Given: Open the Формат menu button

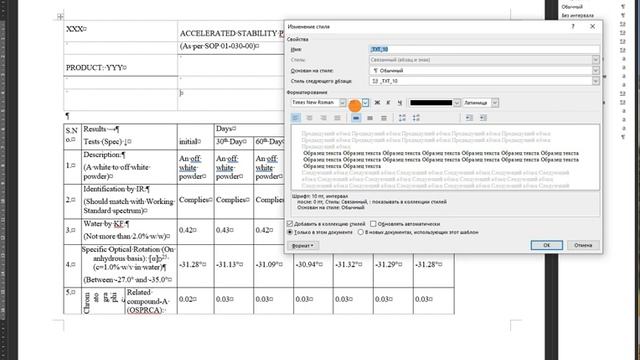Looking at the screenshot, I should (x=303, y=246).
